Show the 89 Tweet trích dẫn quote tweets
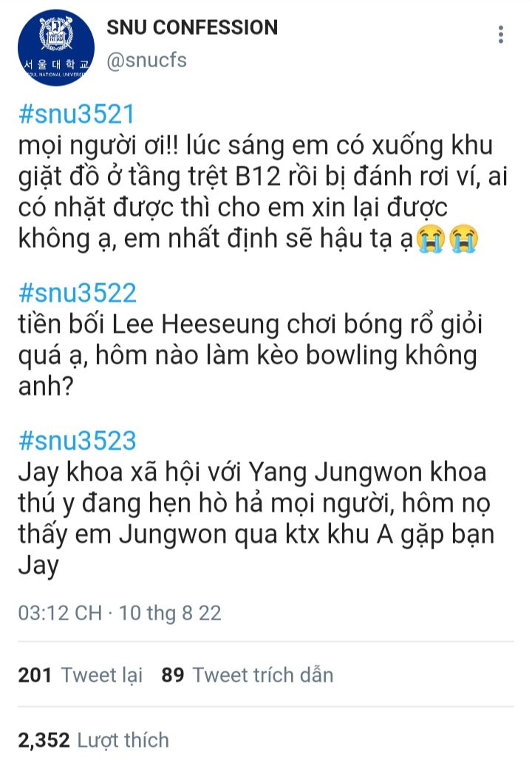This screenshot has width=532, height=766. (248, 675)
